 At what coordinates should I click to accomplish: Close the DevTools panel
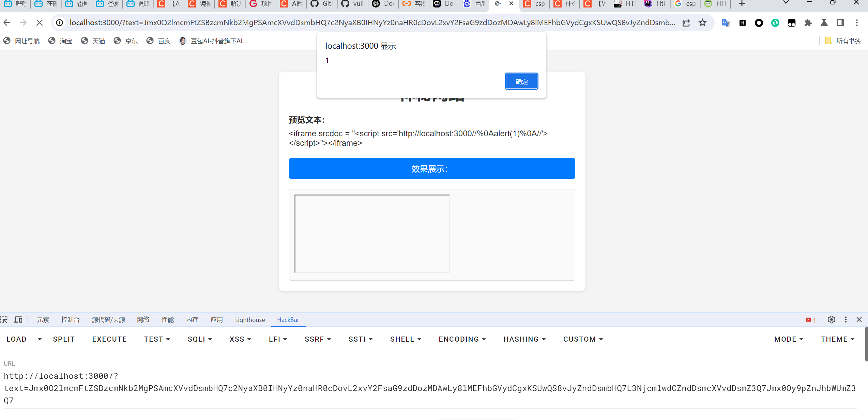click(859, 320)
